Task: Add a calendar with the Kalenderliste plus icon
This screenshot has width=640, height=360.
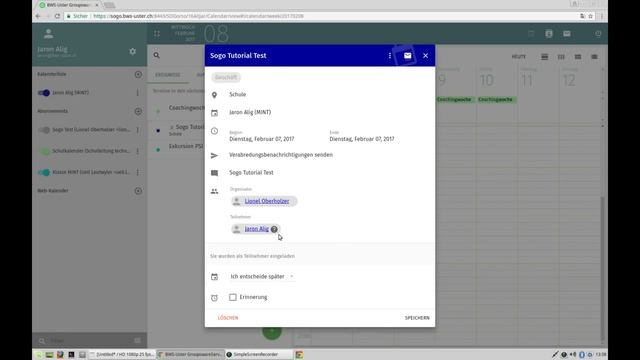Action: pyautogui.click(x=138, y=74)
